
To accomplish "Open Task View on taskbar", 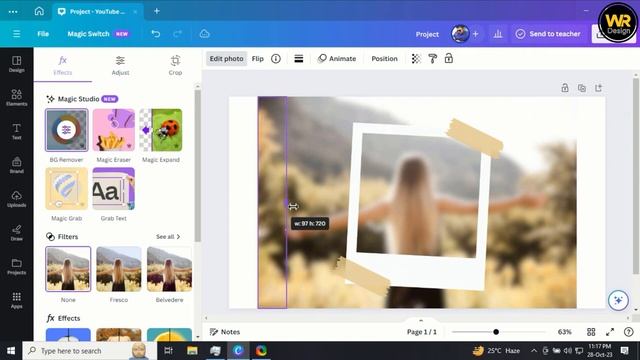I will click(x=168, y=351).
